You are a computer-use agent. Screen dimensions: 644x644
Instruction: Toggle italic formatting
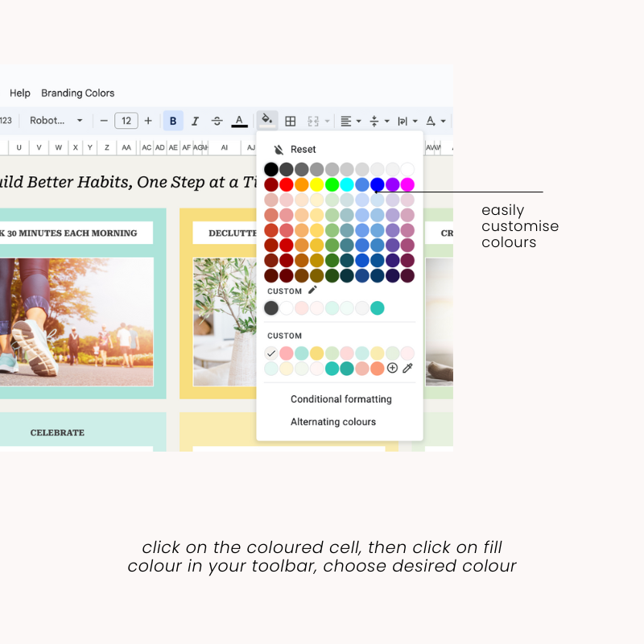(x=195, y=121)
